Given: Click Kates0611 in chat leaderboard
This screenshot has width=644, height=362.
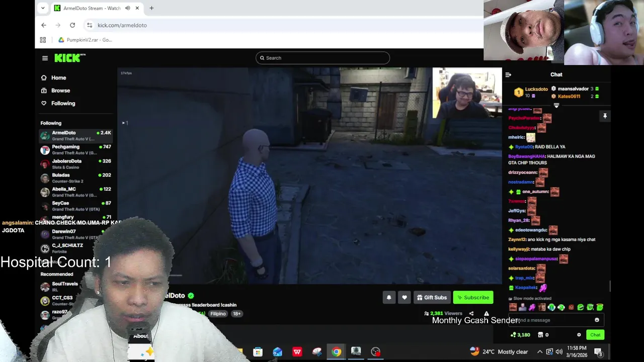Looking at the screenshot, I should tap(569, 96).
